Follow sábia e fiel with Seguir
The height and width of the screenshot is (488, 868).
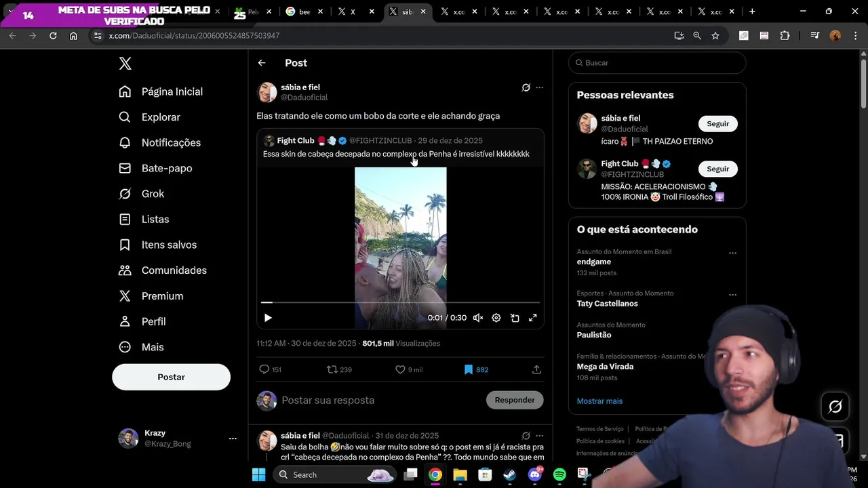click(x=718, y=124)
